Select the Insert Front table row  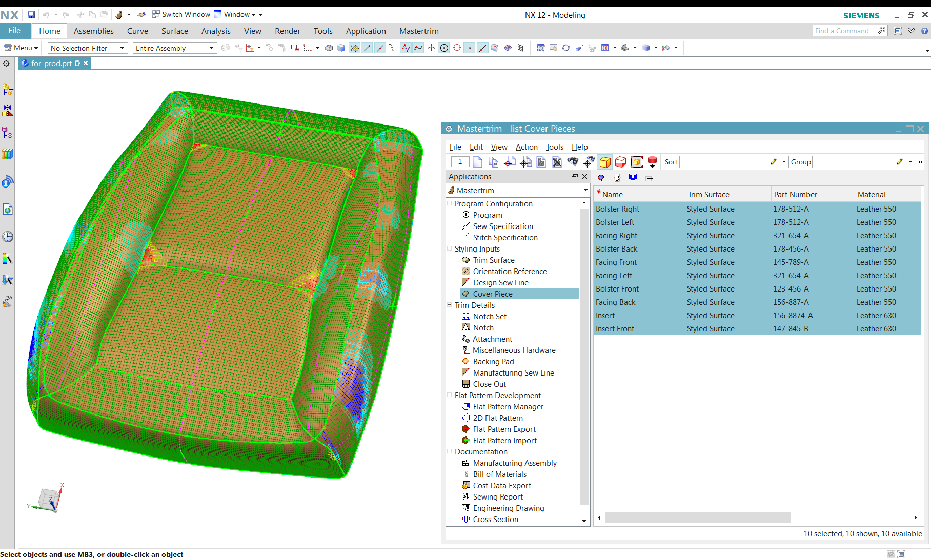point(757,329)
